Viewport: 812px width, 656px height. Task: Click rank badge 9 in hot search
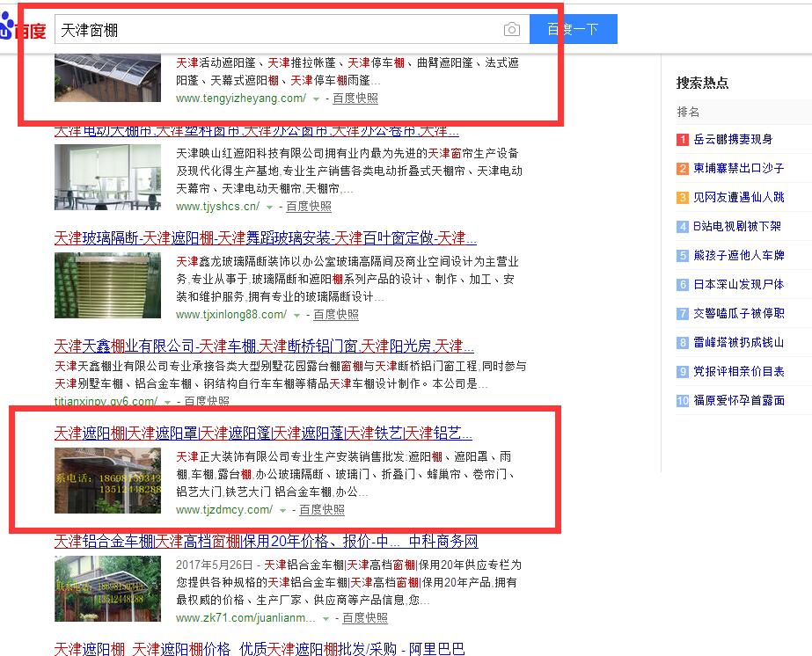coord(683,372)
